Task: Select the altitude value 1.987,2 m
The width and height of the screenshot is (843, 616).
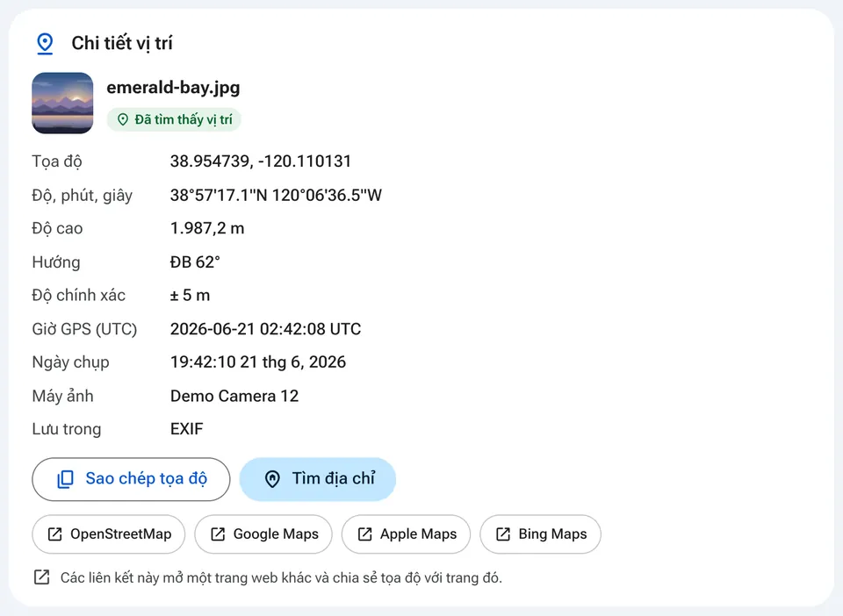Action: (x=207, y=228)
